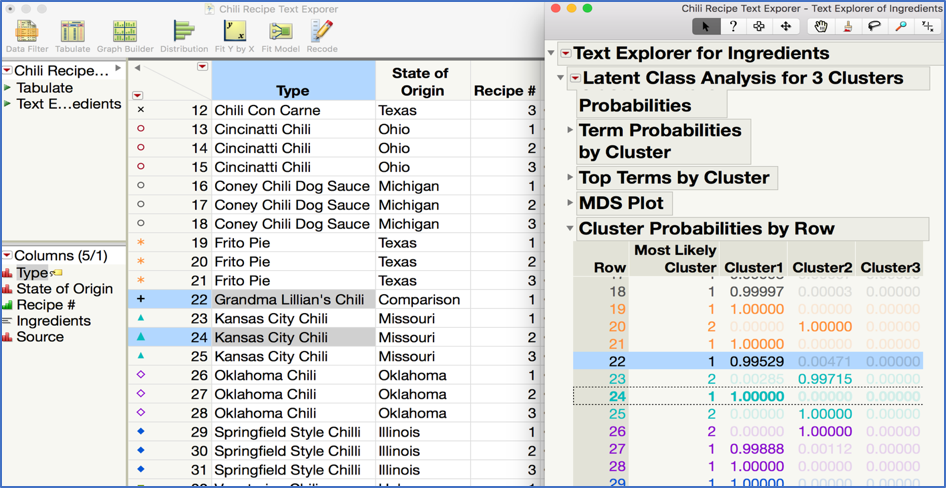Viewport: 946px width, 488px height.
Task: Run the Tabulate script in table panel
Action: 45,88
